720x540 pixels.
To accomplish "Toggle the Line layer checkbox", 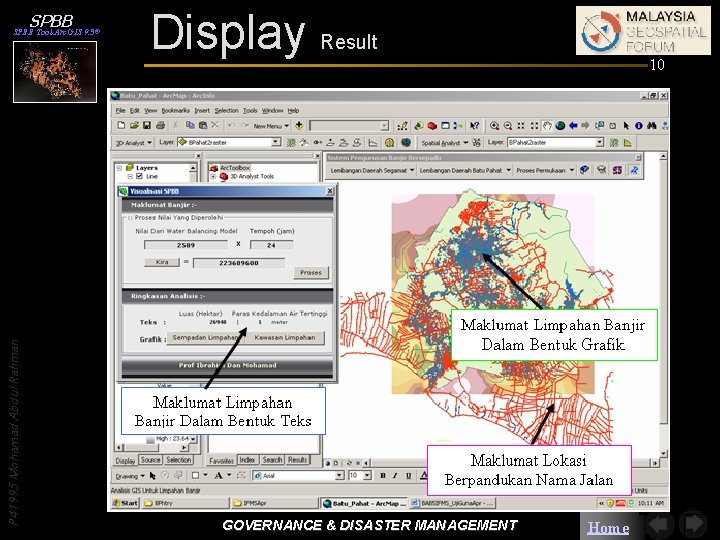I will coord(140,176).
